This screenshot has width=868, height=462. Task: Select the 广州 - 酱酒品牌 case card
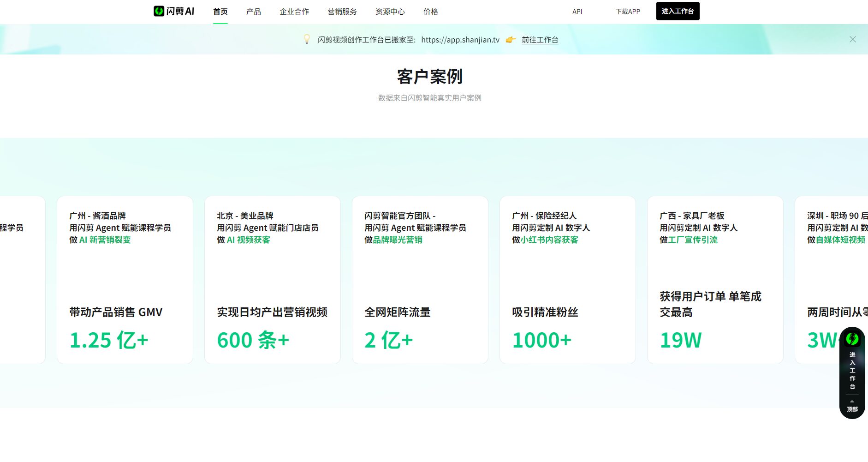(x=125, y=280)
